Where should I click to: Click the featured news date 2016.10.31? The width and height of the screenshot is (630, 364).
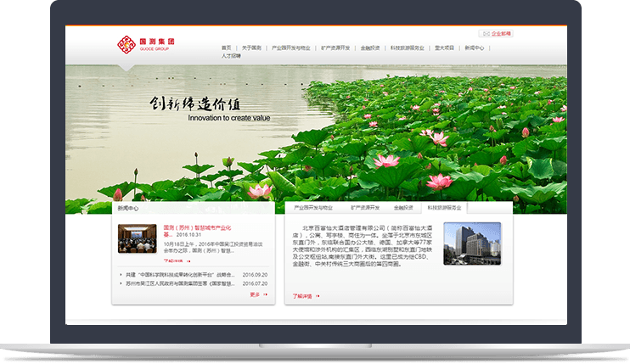coord(188,235)
